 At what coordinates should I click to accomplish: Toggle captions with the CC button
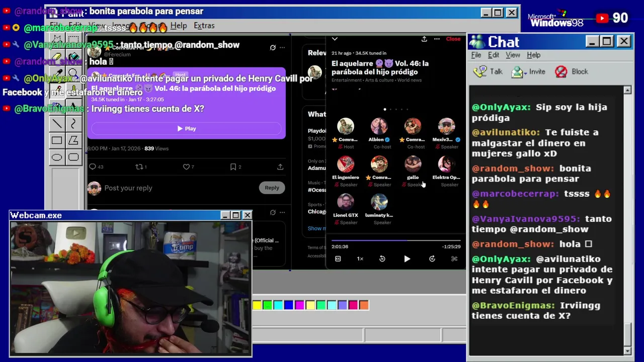tap(338, 258)
